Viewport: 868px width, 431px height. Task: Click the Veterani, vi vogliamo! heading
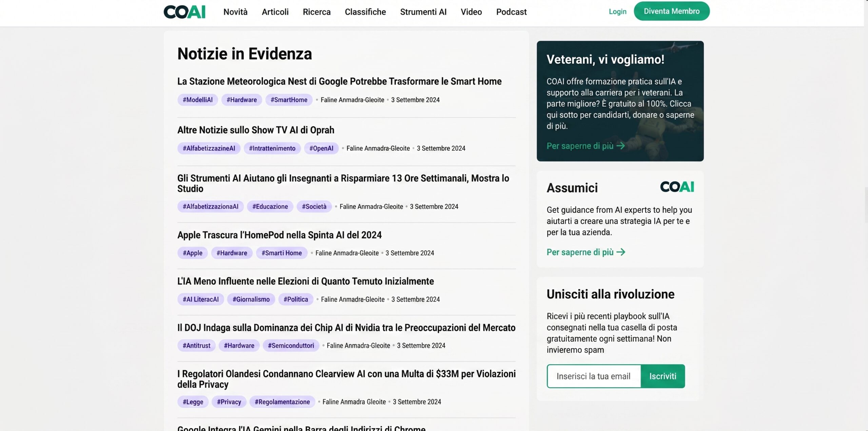tap(605, 60)
